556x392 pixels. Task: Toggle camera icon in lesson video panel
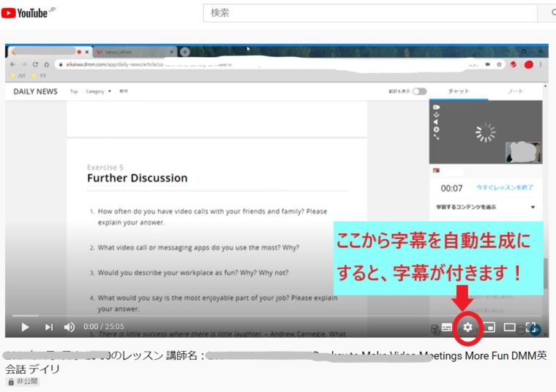(436, 107)
